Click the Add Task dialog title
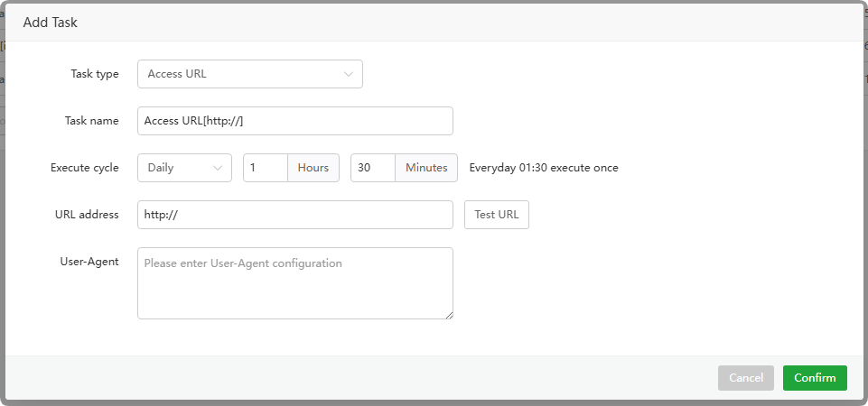 (x=51, y=23)
